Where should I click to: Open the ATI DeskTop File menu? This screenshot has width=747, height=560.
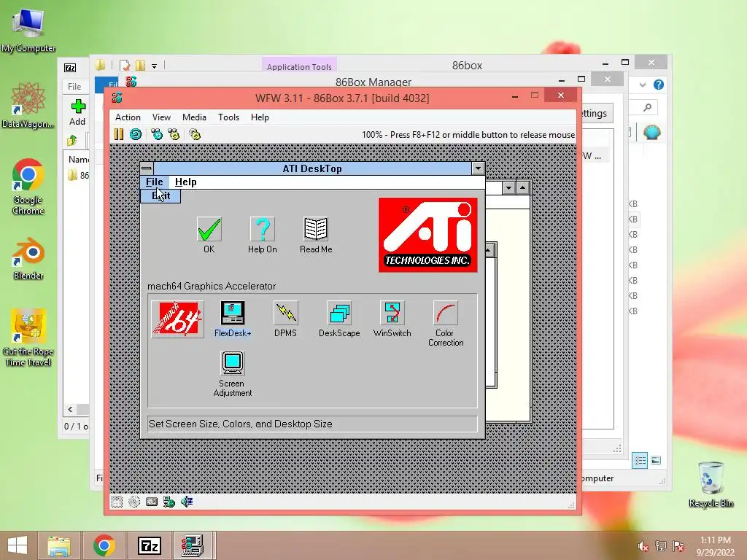pos(155,182)
